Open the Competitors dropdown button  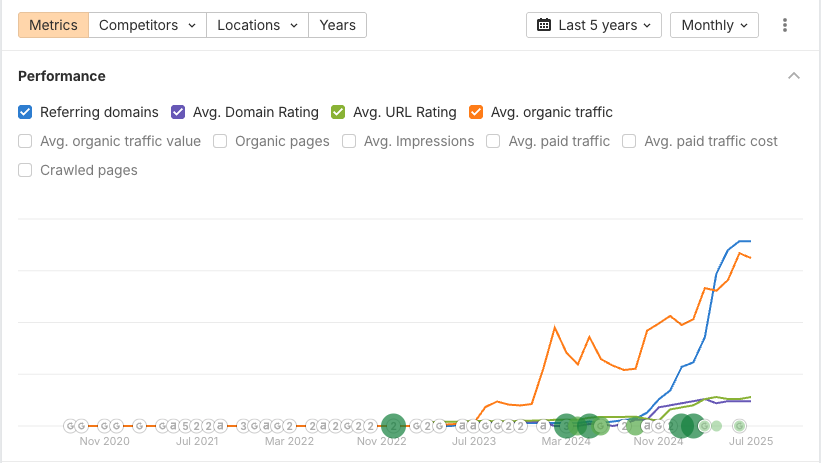click(x=147, y=25)
